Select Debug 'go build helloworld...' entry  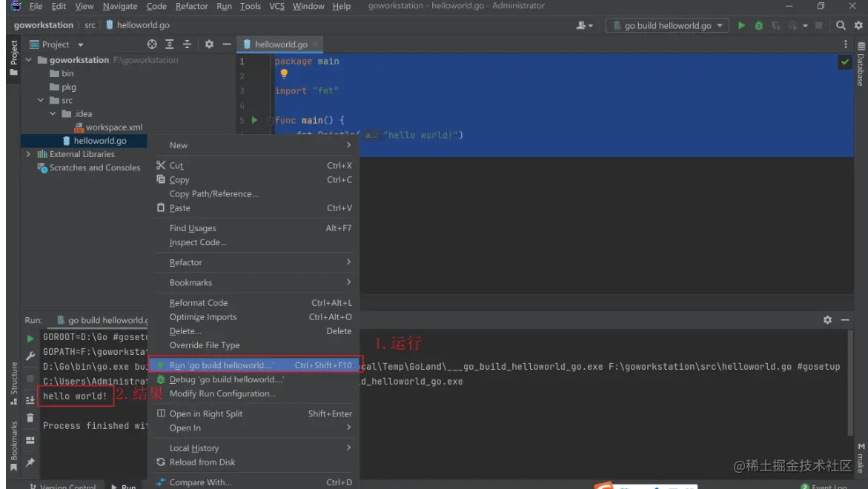255,379
